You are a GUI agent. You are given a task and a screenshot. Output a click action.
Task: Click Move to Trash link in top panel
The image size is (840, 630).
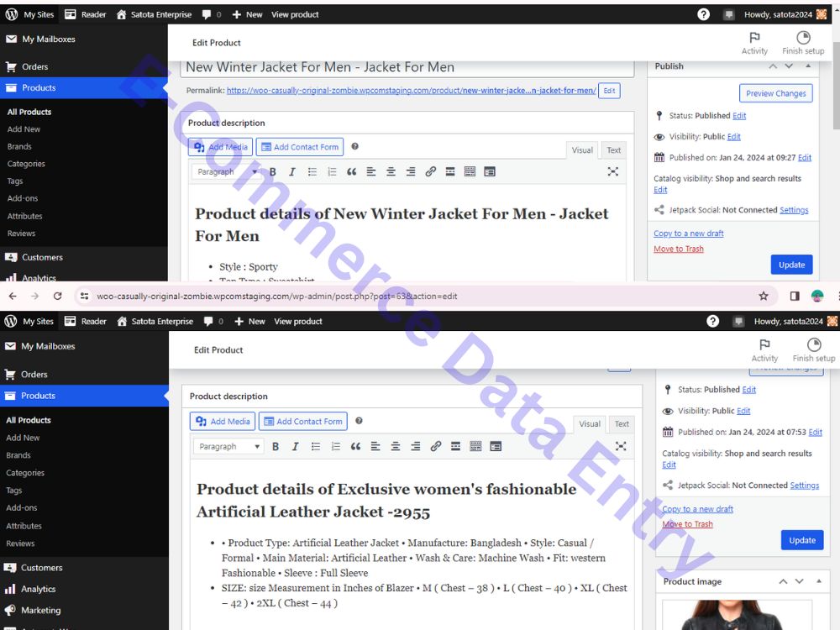click(x=678, y=249)
